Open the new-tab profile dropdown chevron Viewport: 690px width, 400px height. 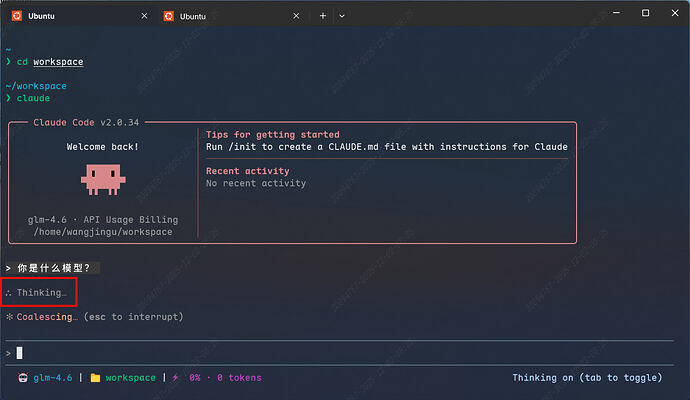tap(342, 16)
